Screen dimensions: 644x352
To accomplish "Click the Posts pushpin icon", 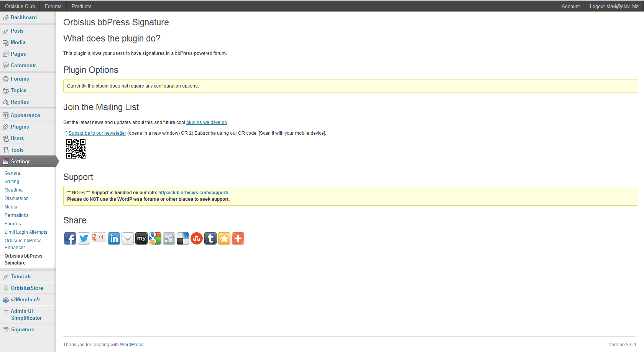I will click(6, 31).
